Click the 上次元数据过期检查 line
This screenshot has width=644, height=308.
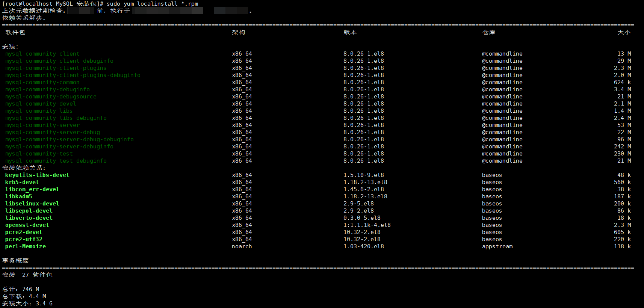point(127,11)
